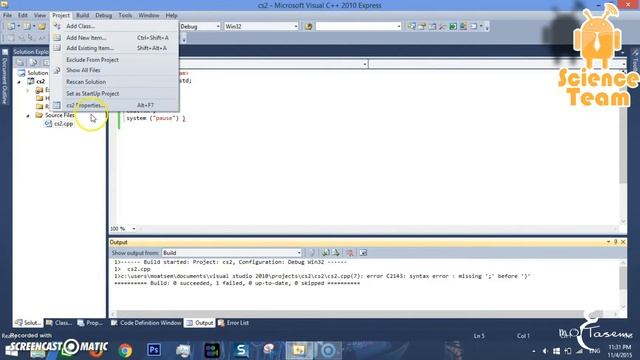640x360 pixels.
Task: Switch to the Class View tab
Action: (x=59, y=323)
